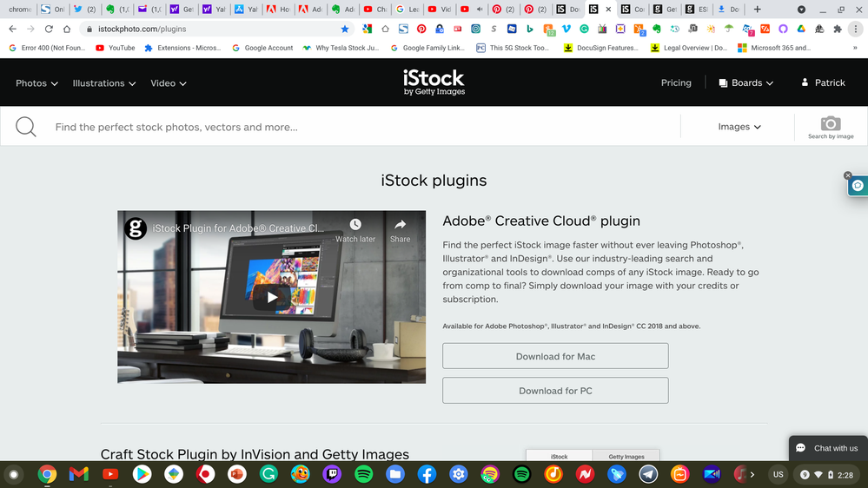Open new browser tab
Image resolution: width=868 pixels, height=488 pixels.
coord(758,10)
